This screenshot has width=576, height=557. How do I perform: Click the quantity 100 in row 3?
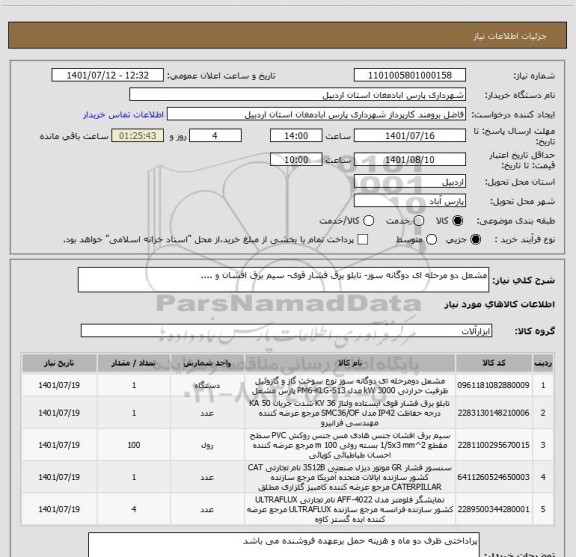134,445
